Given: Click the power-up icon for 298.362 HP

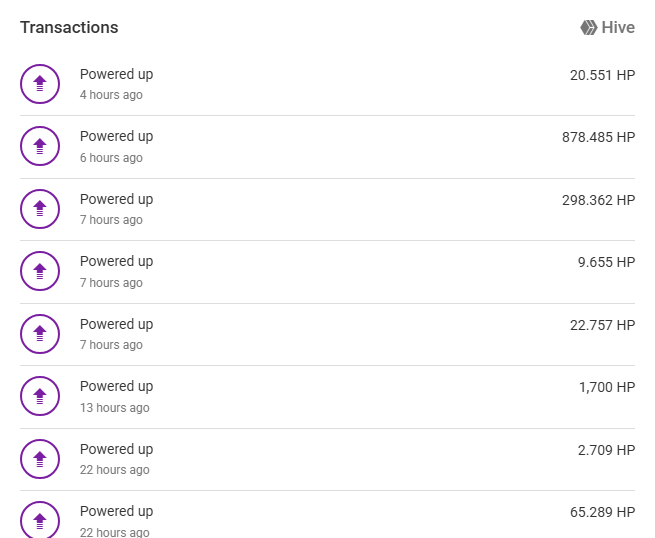Looking at the screenshot, I should tap(40, 208).
